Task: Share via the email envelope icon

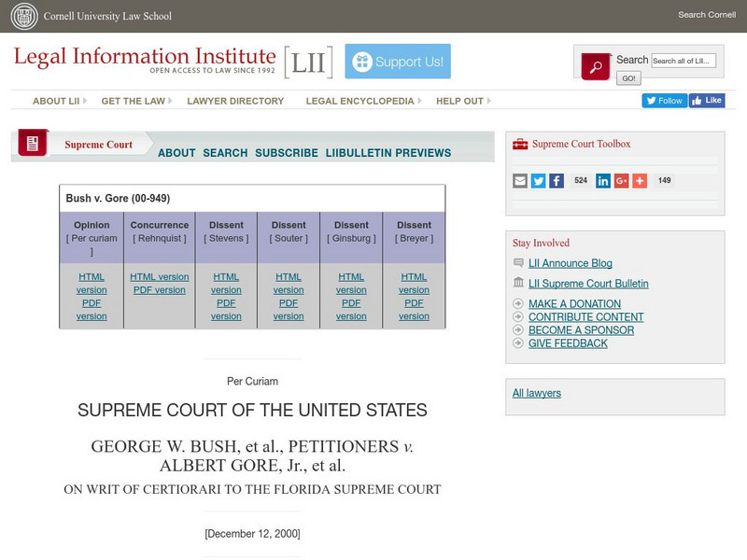Action: coord(520,180)
